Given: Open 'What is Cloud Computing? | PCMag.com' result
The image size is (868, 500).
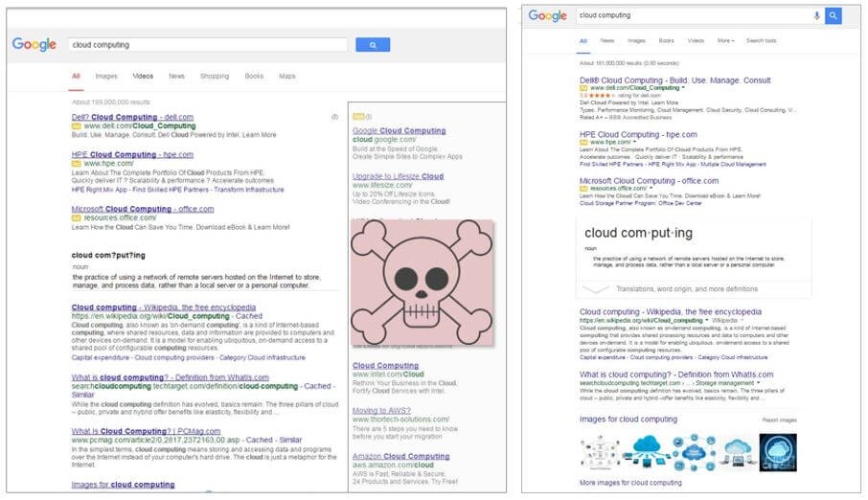Looking at the screenshot, I should [146, 431].
